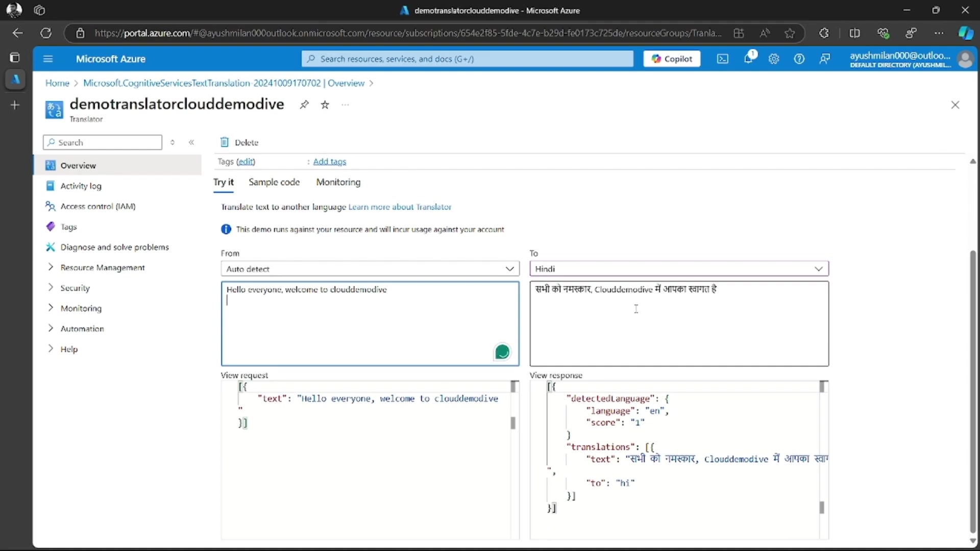Viewport: 980px width, 551px height.
Task: Click Tags edit link
Action: [x=246, y=161]
